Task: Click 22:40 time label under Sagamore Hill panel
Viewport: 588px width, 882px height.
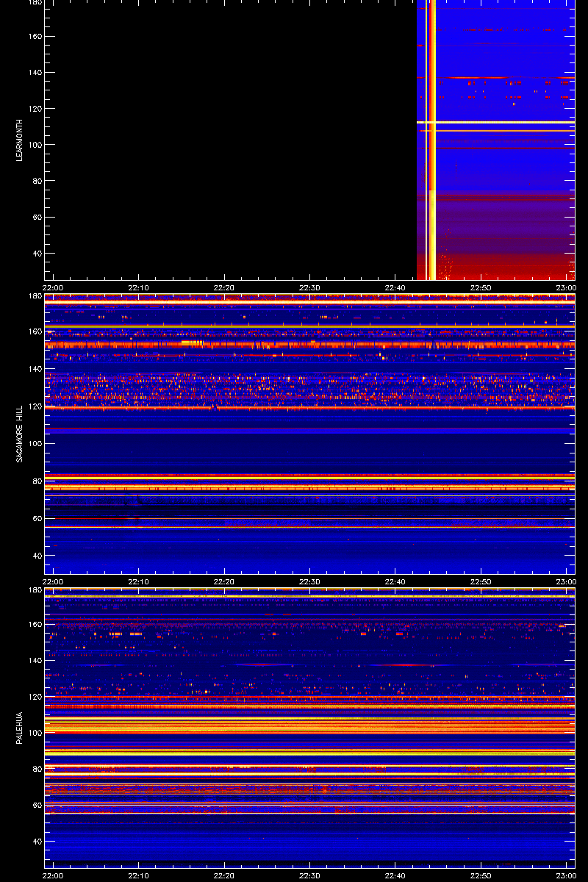Action: [x=395, y=582]
